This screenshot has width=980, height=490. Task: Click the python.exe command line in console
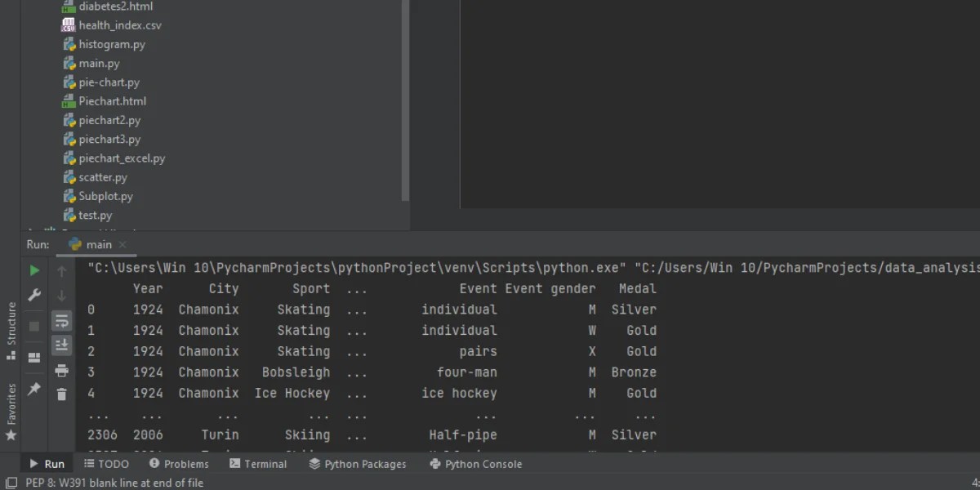(533, 268)
